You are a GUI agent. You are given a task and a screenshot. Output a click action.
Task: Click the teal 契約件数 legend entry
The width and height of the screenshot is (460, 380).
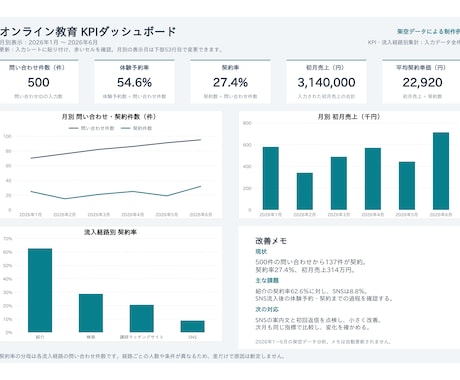tap(136, 128)
